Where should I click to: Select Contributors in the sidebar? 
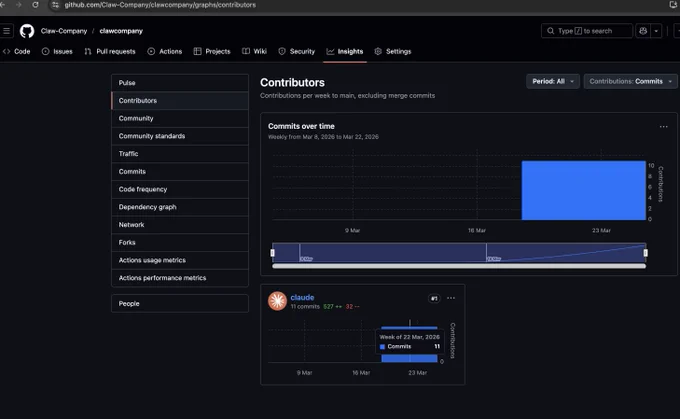(x=180, y=100)
